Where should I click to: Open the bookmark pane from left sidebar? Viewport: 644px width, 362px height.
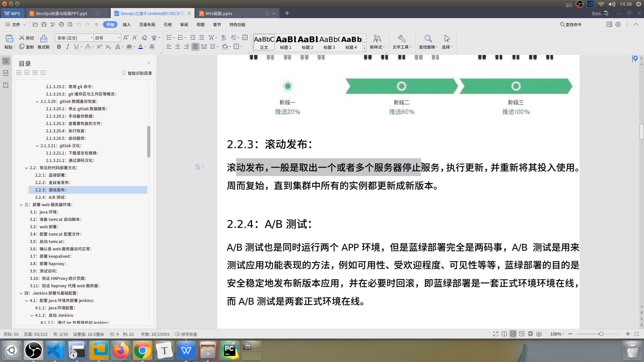pos(6,85)
